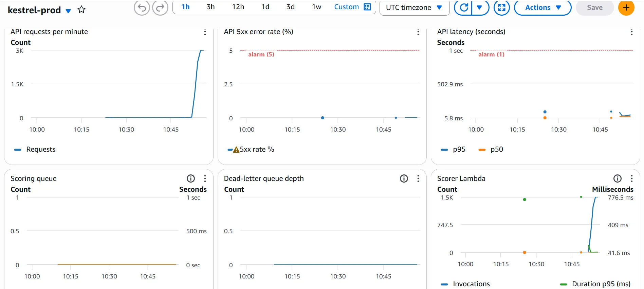Open the Dead-letter queue depth widget menu
The height and width of the screenshot is (289, 644).
point(418,178)
